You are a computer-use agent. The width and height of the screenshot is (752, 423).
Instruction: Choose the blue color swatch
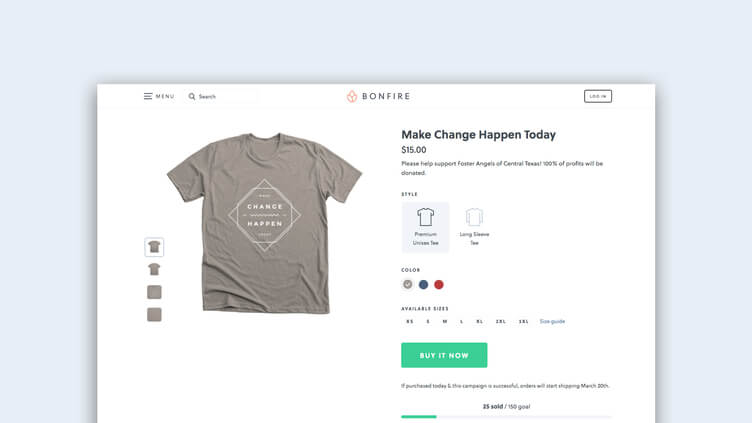click(423, 284)
